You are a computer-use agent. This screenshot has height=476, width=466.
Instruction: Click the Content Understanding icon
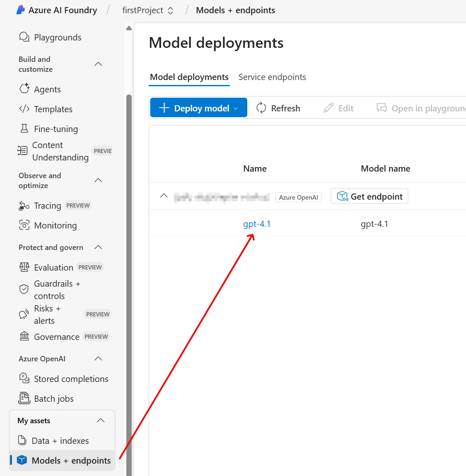point(22,151)
